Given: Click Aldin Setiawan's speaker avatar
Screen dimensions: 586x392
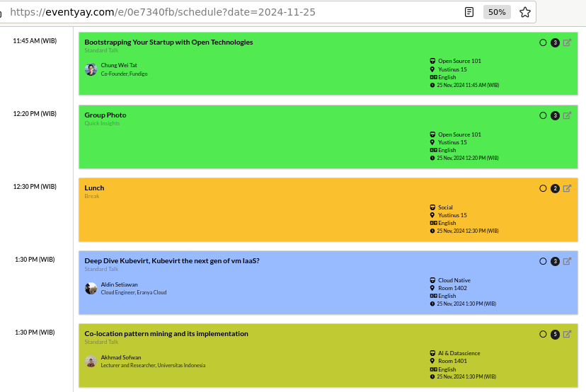Looking at the screenshot, I should pyautogui.click(x=91, y=288).
